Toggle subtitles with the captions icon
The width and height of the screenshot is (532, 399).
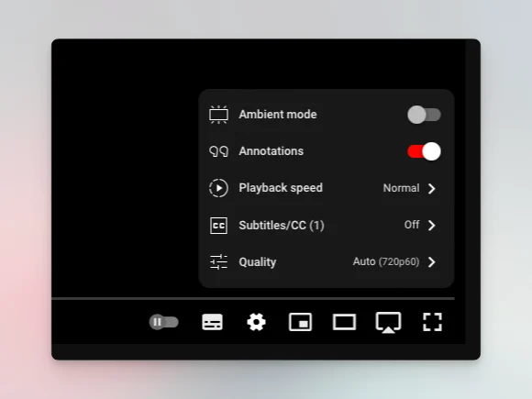[213, 322]
